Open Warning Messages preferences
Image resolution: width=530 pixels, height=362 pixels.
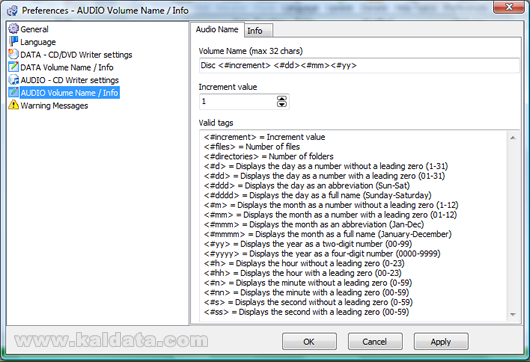(x=54, y=106)
